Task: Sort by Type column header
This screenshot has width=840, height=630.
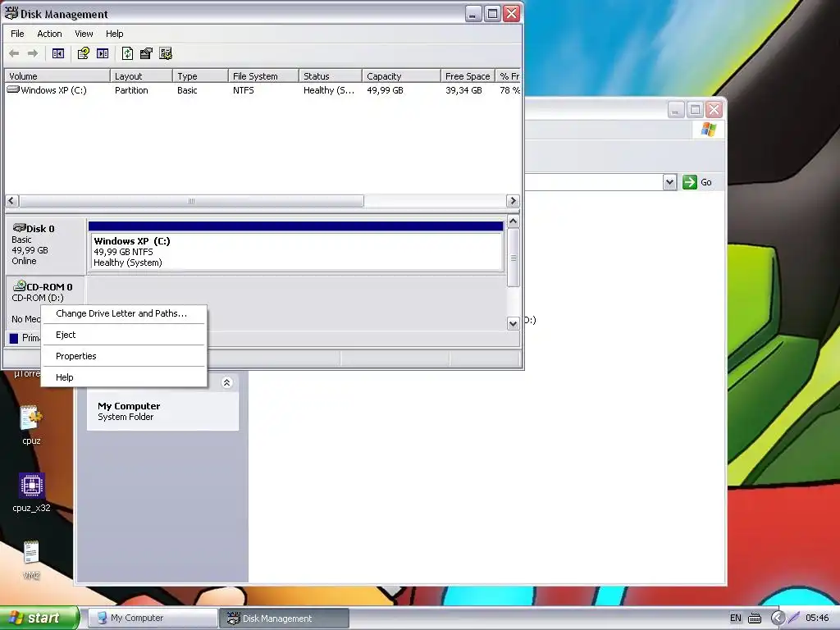Action: coord(200,76)
